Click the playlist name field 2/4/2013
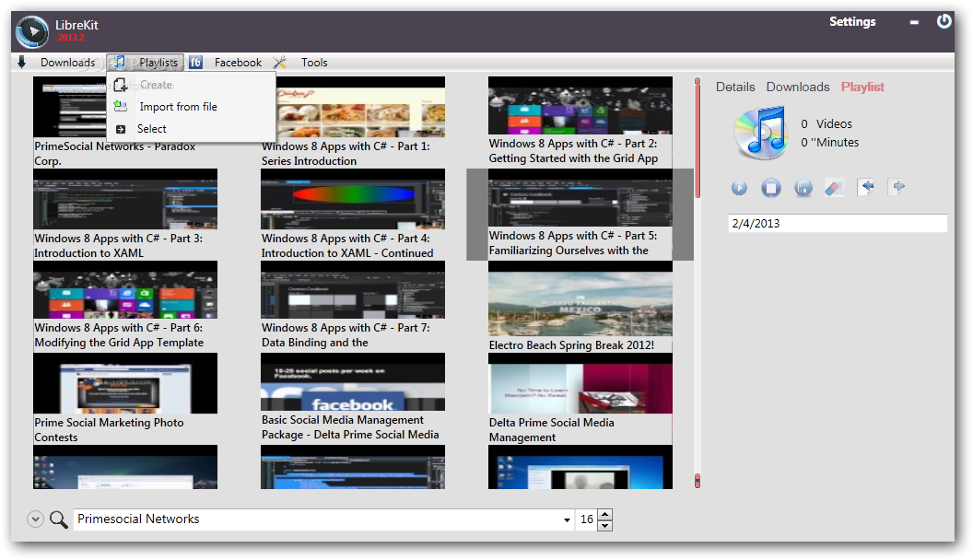Image resolution: width=973 pixels, height=560 pixels. pos(838,223)
